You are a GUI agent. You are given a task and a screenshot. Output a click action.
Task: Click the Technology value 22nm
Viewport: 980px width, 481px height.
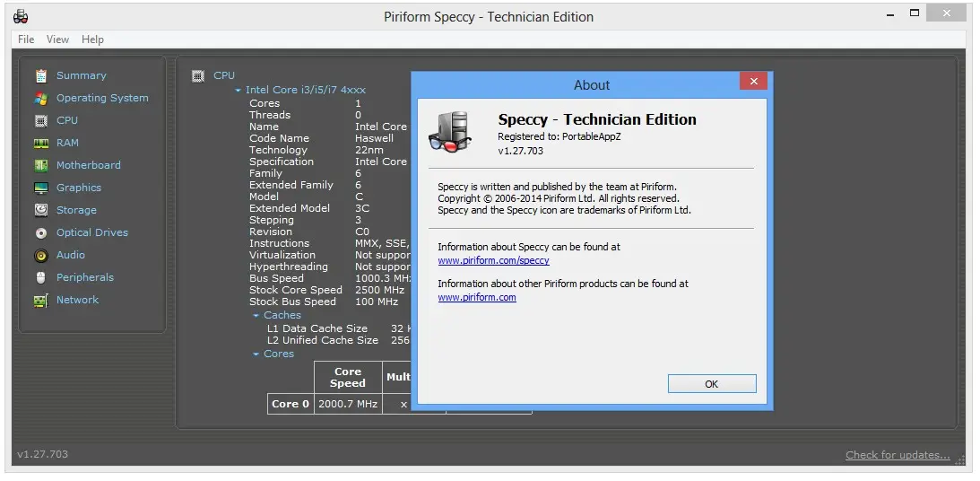click(369, 150)
